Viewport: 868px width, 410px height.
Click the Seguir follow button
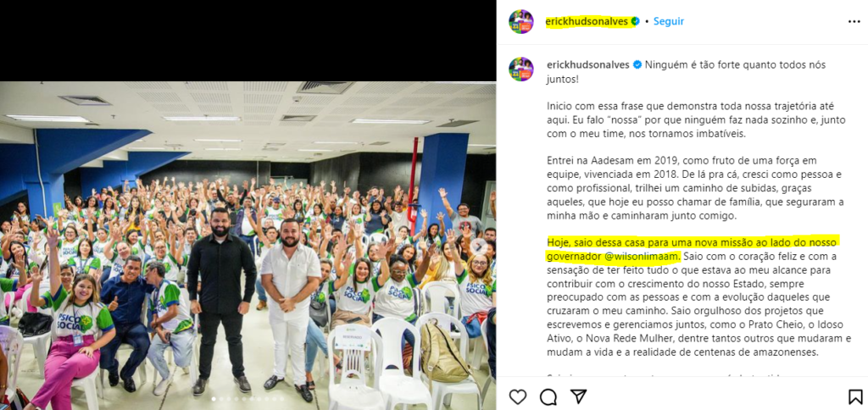click(x=669, y=21)
